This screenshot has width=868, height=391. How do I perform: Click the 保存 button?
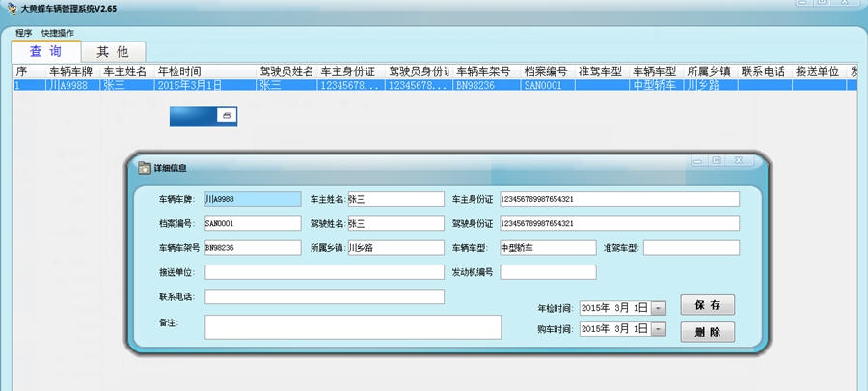(x=708, y=305)
